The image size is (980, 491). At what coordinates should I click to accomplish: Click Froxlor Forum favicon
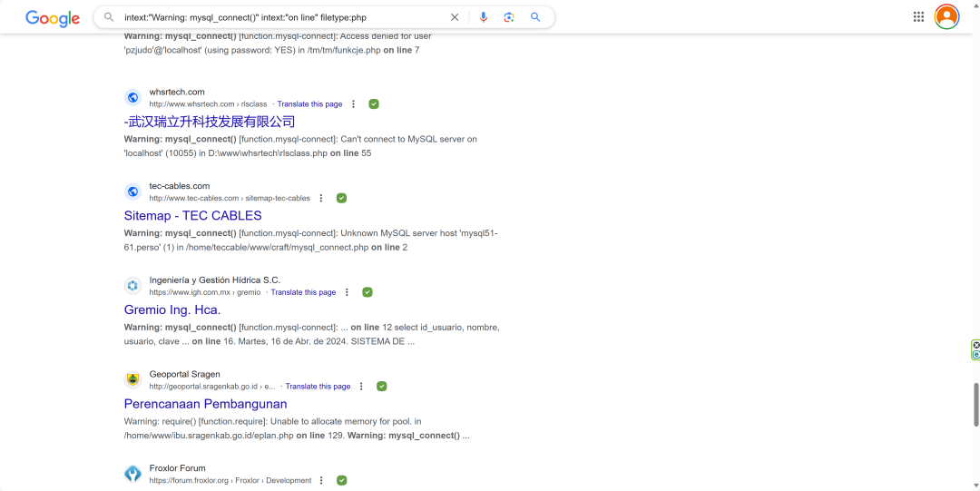[132, 474]
